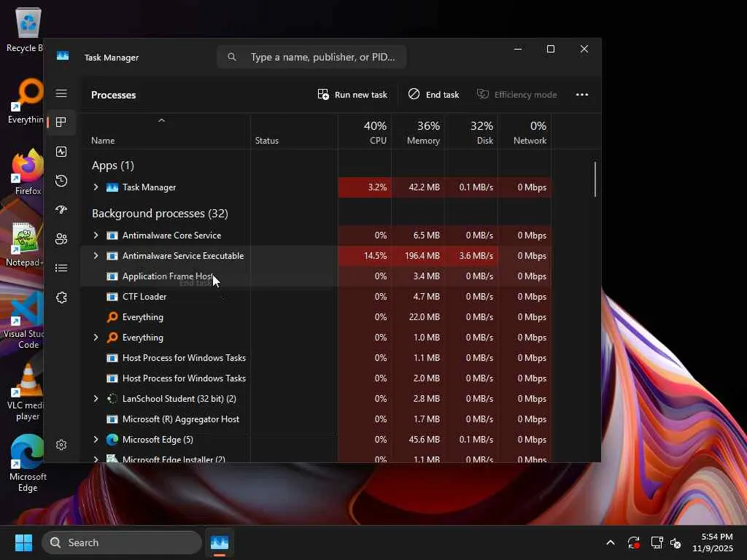This screenshot has height=560, width=747.
Task: Open the Windows Start menu
Action: pyautogui.click(x=23, y=542)
